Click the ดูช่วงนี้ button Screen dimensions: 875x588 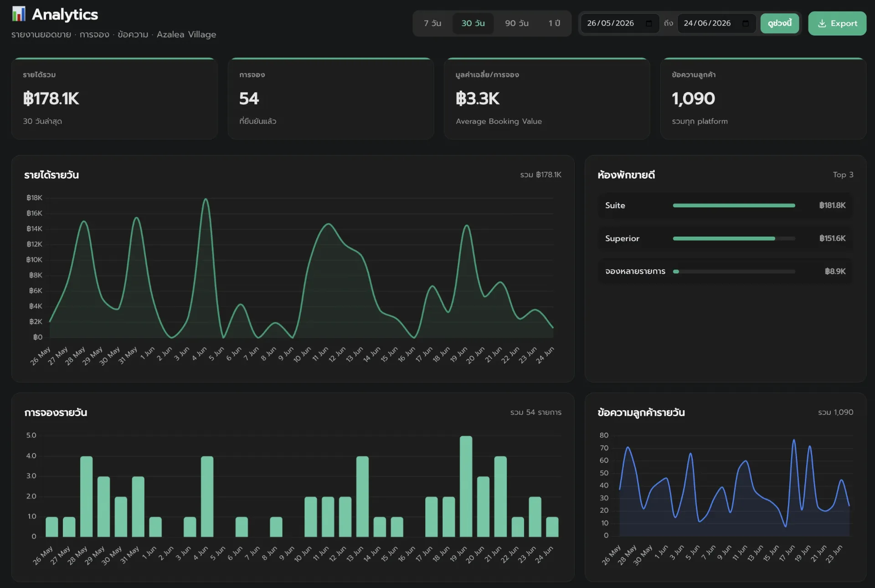click(779, 23)
